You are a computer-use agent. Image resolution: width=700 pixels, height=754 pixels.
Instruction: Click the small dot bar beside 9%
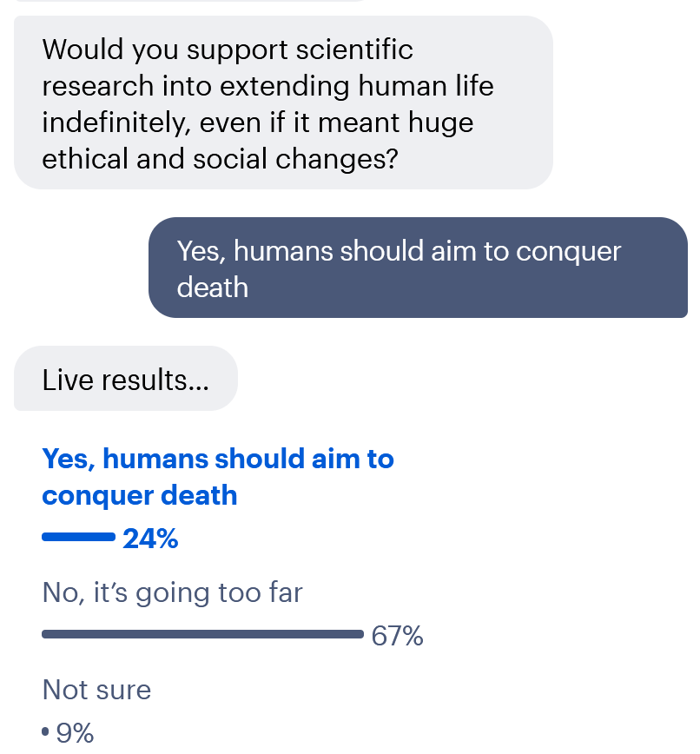(x=43, y=733)
